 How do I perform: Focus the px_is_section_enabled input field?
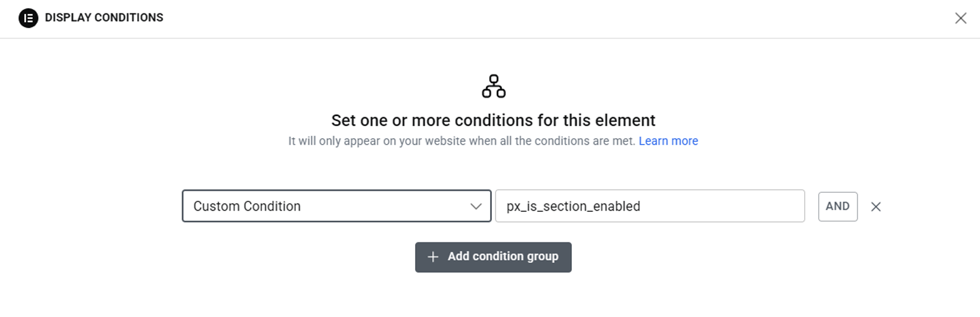click(x=649, y=207)
